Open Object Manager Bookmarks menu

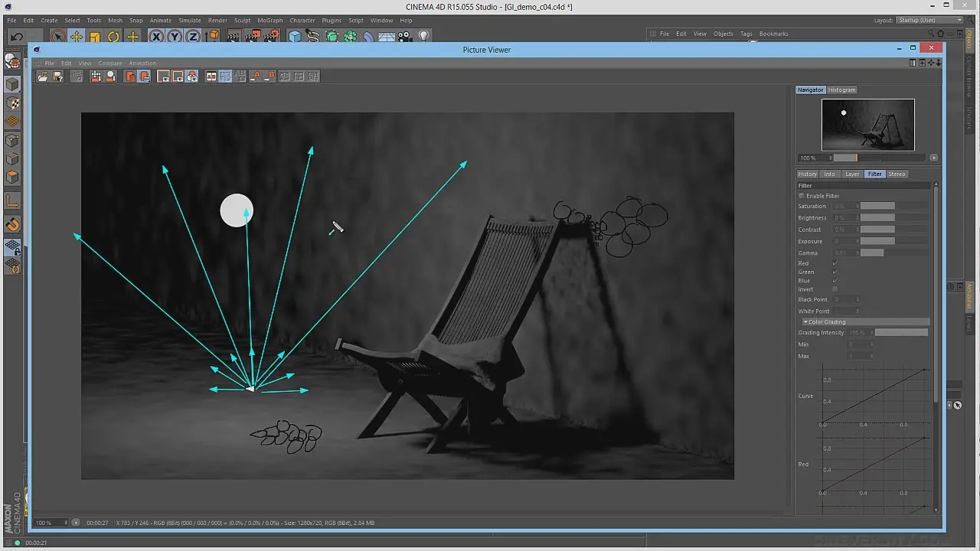point(773,34)
